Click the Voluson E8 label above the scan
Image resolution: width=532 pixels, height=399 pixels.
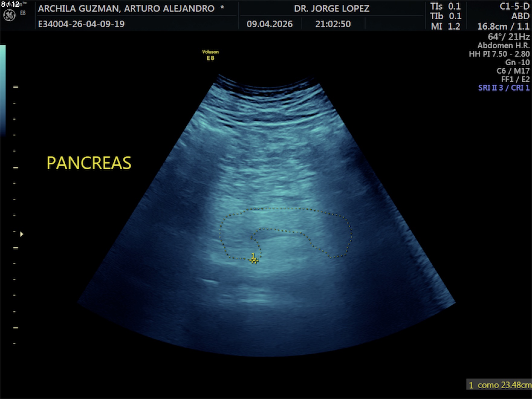point(210,55)
